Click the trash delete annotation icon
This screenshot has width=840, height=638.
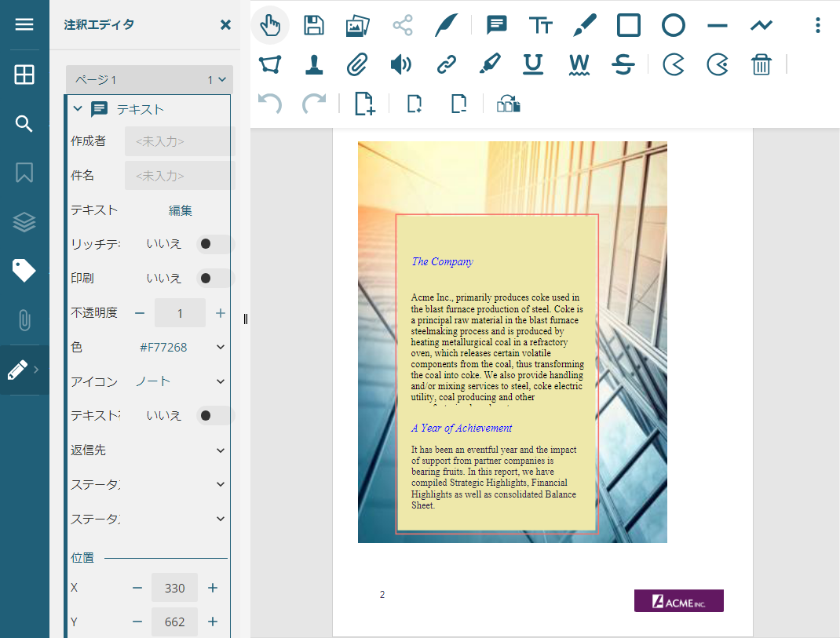click(761, 64)
